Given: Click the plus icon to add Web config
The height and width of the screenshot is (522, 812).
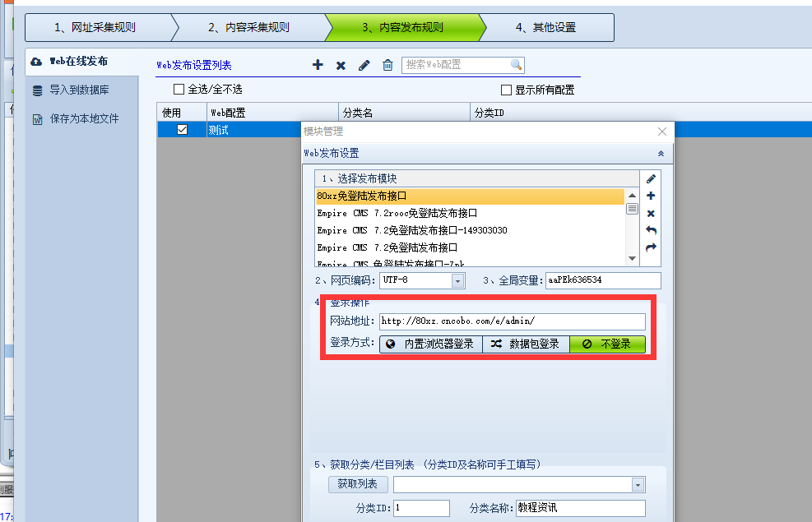Looking at the screenshot, I should click(x=318, y=65).
